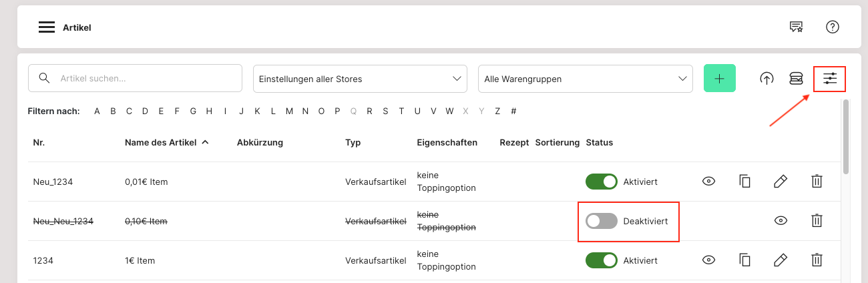Add a new article with plus button
This screenshot has width=868, height=283.
click(719, 79)
